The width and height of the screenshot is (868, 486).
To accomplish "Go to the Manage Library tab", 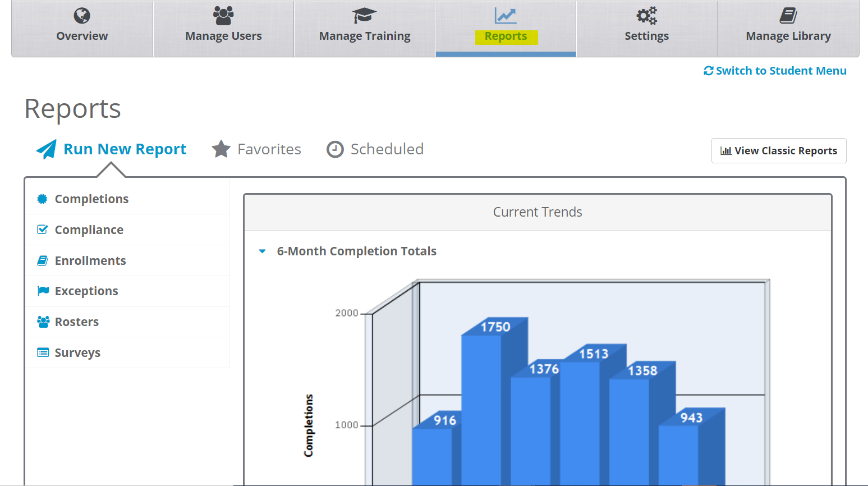I will (788, 29).
